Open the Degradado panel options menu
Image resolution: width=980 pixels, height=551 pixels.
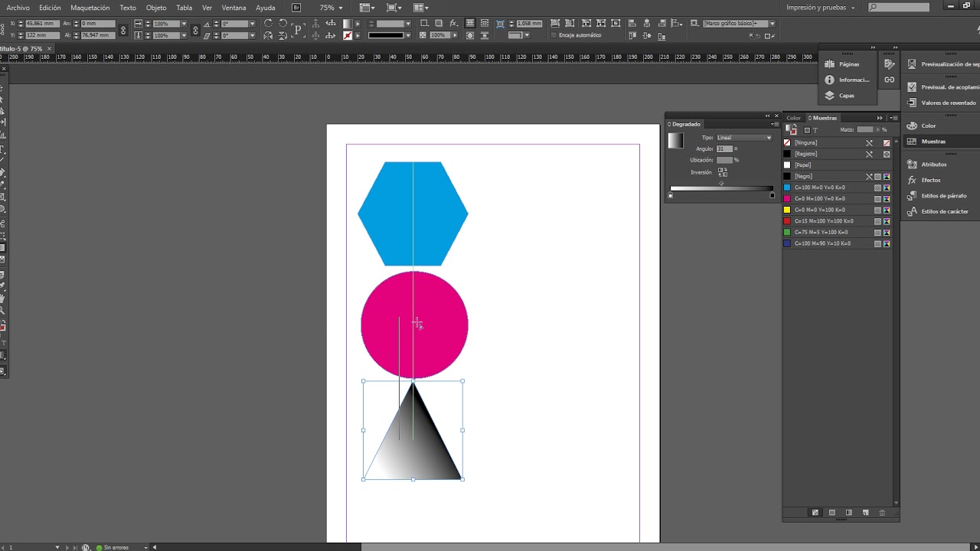775,124
